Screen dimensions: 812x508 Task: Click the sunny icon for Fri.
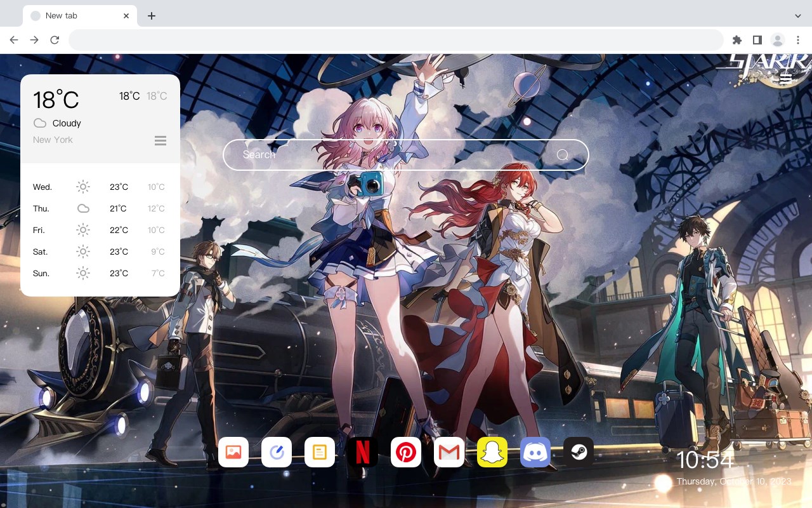[83, 230]
